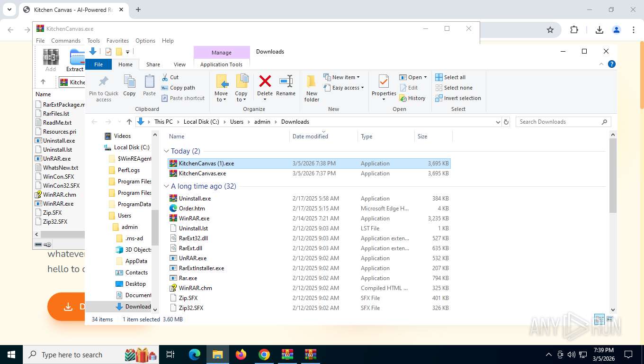Refresh the Downloads folder view
The height and width of the screenshot is (364, 644).
coord(506,122)
